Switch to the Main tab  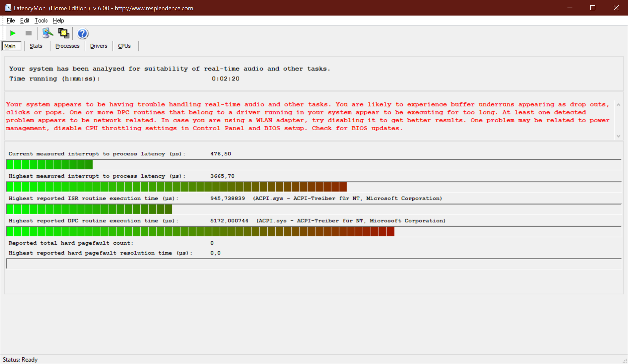coord(10,46)
